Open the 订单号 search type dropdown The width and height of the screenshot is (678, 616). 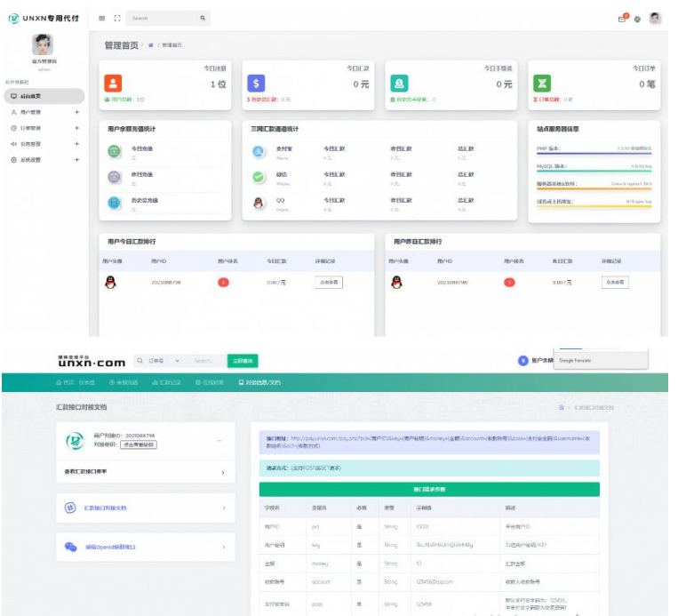tap(164, 361)
